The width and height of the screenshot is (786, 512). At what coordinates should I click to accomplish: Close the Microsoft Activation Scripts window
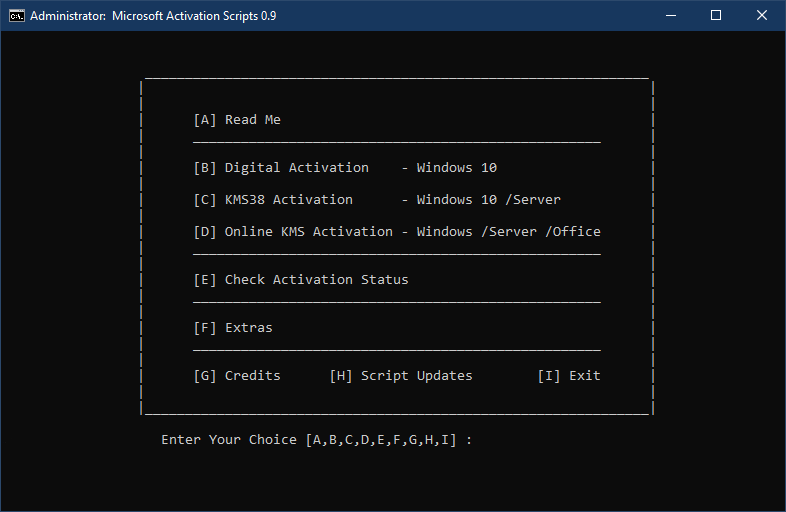[762, 16]
